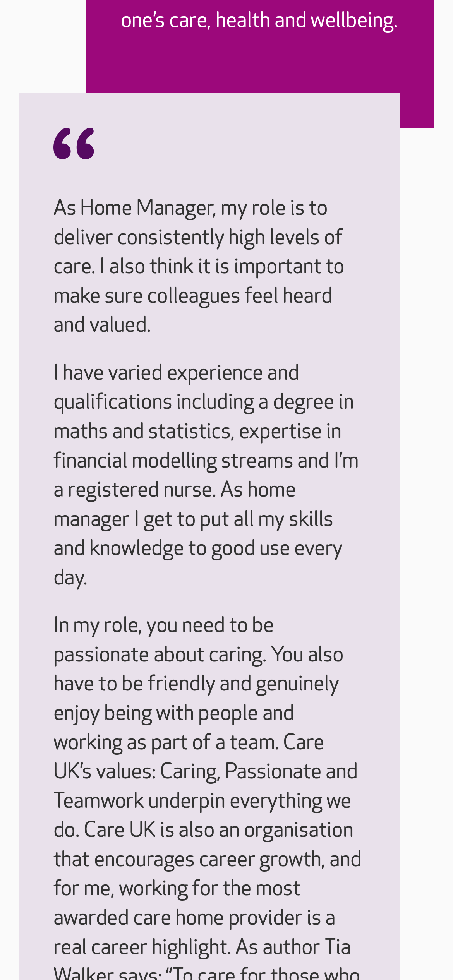Click the phrase 'maths and statistics'
453x980 pixels.
142,432
